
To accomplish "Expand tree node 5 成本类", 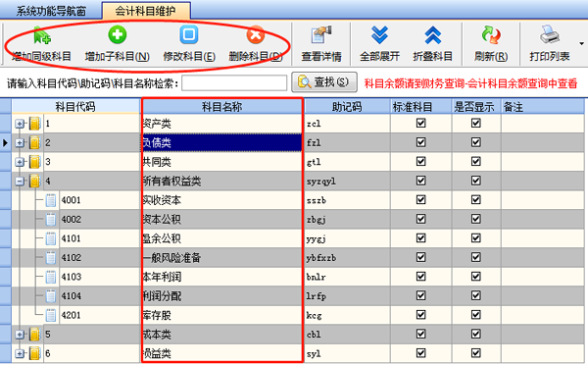I will (x=20, y=335).
